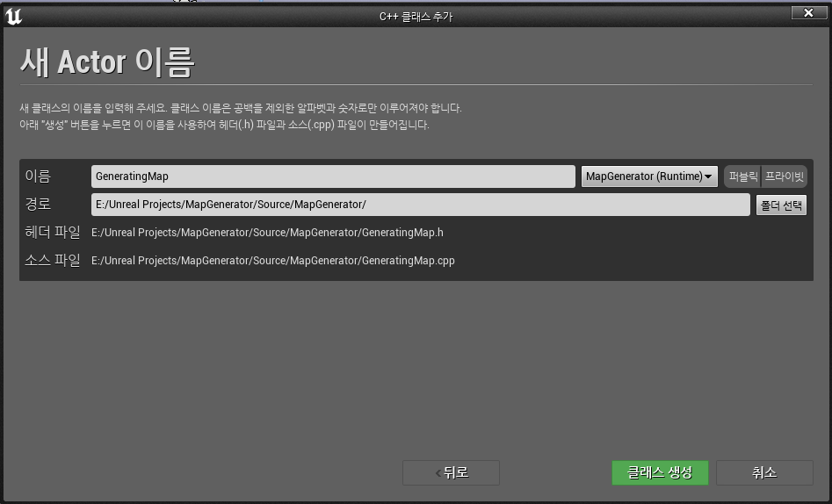Click the Unreal Engine logo icon
Viewport: 832px width, 504px height.
(x=14, y=16)
